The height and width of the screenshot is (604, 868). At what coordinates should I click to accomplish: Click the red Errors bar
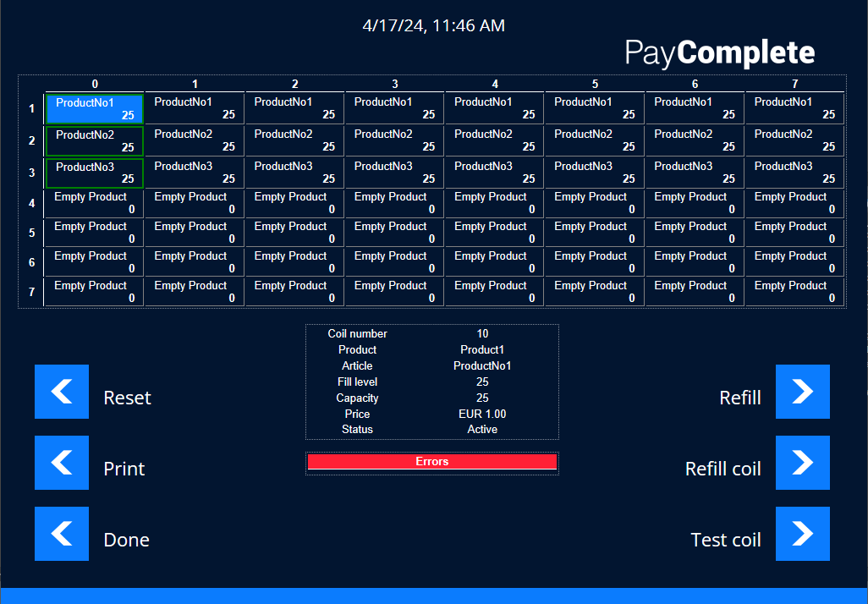click(431, 462)
